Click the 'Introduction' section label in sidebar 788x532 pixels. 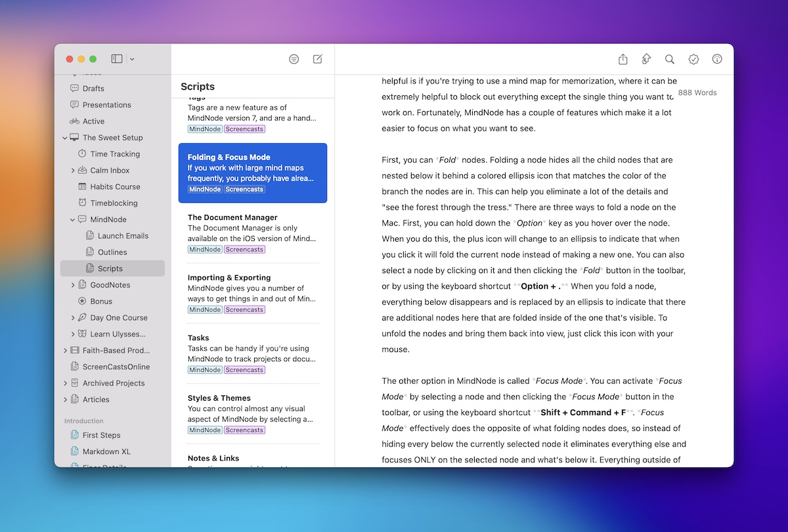tap(83, 421)
